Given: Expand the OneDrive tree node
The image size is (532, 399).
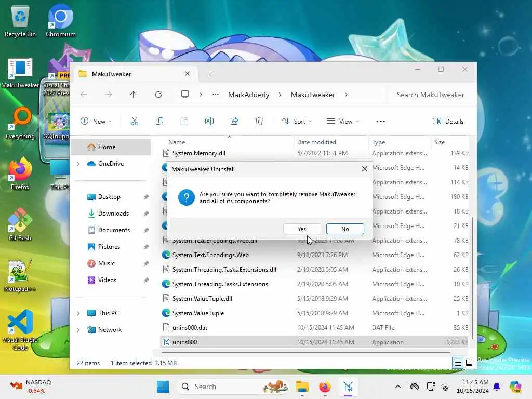Looking at the screenshot, I should [x=78, y=164].
